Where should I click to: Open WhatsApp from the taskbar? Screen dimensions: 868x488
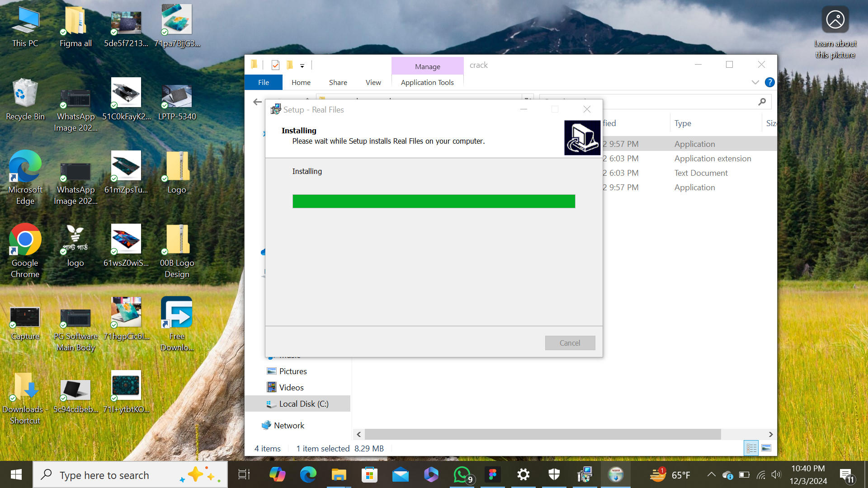pos(462,475)
